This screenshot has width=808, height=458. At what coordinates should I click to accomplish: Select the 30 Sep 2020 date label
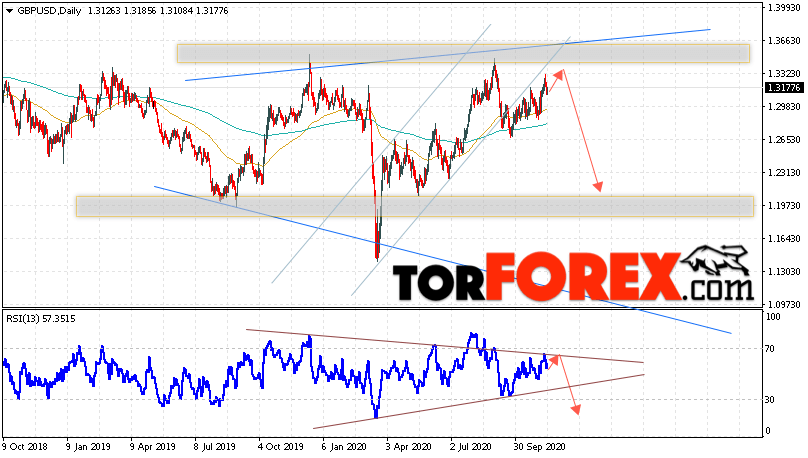coord(540,447)
